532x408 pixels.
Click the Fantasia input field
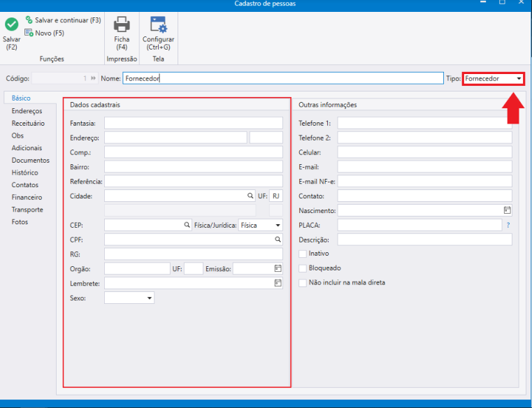tap(194, 123)
